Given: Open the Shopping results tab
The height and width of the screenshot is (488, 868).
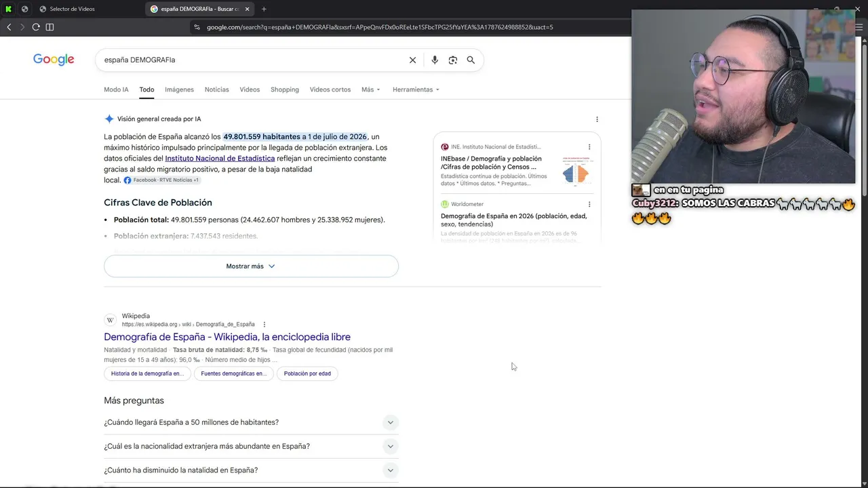Looking at the screenshot, I should pyautogui.click(x=285, y=89).
